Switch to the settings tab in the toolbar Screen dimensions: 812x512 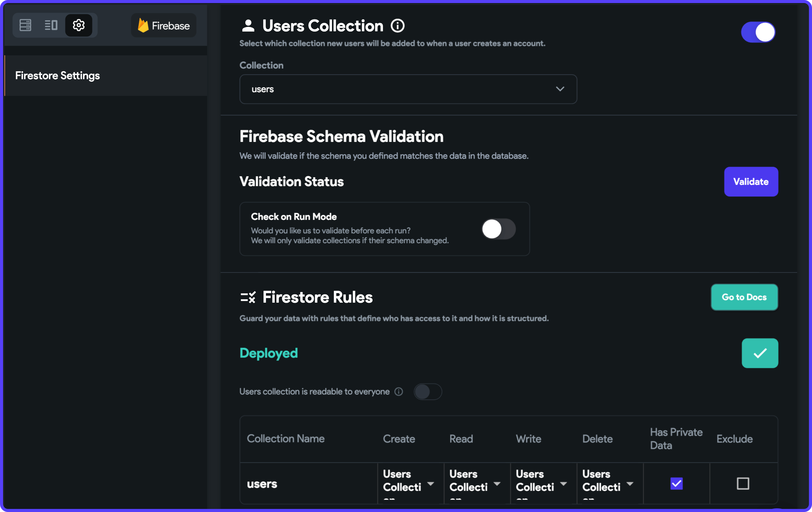coord(79,25)
